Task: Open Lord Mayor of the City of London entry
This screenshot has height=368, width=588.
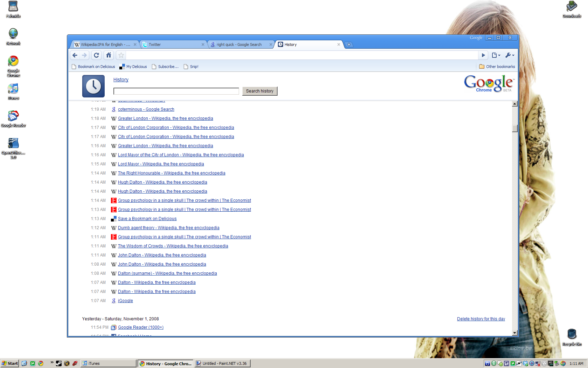Action: 181,155
